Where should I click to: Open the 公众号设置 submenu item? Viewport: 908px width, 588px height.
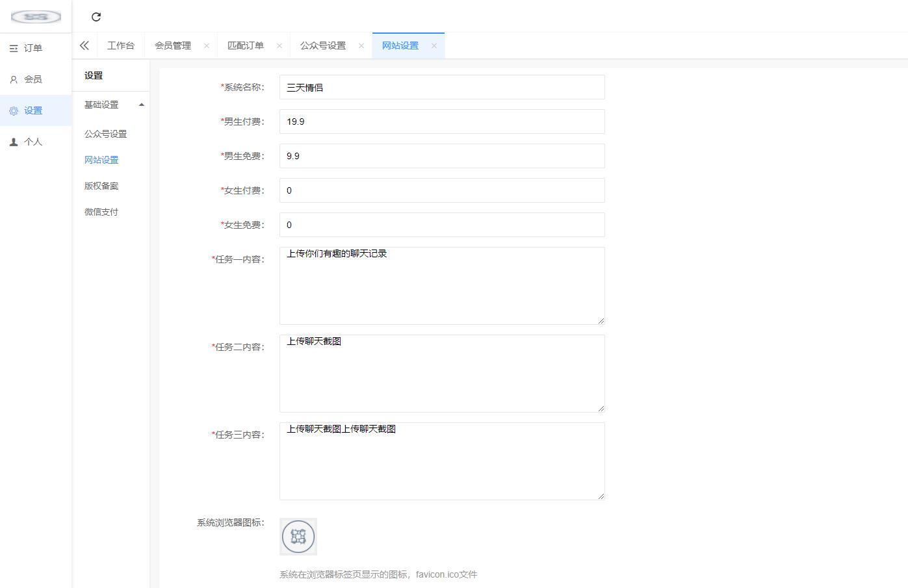point(105,134)
